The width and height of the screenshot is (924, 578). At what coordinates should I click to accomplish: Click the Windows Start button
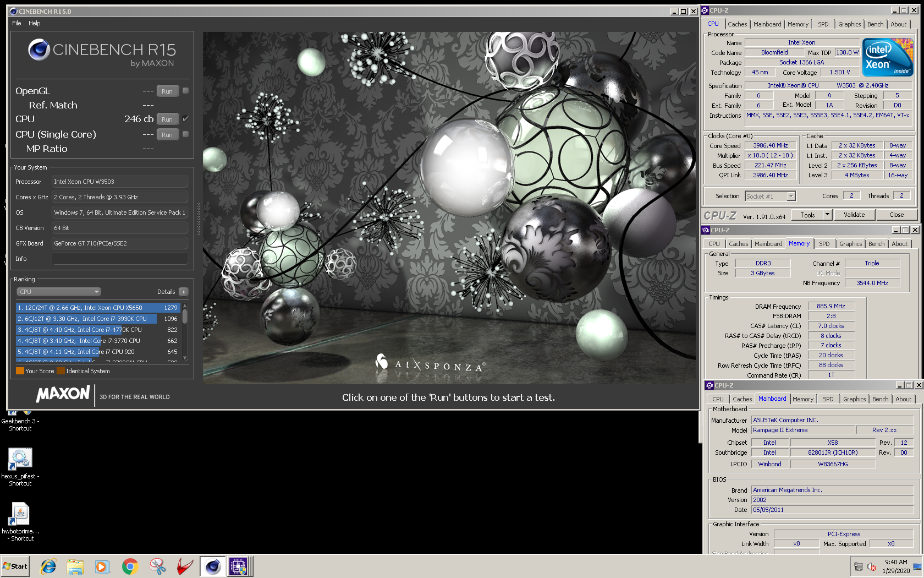tap(15, 566)
